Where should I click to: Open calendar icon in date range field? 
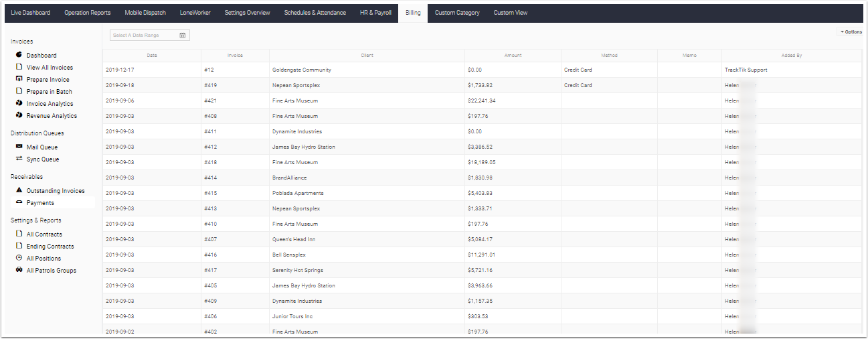coord(183,35)
